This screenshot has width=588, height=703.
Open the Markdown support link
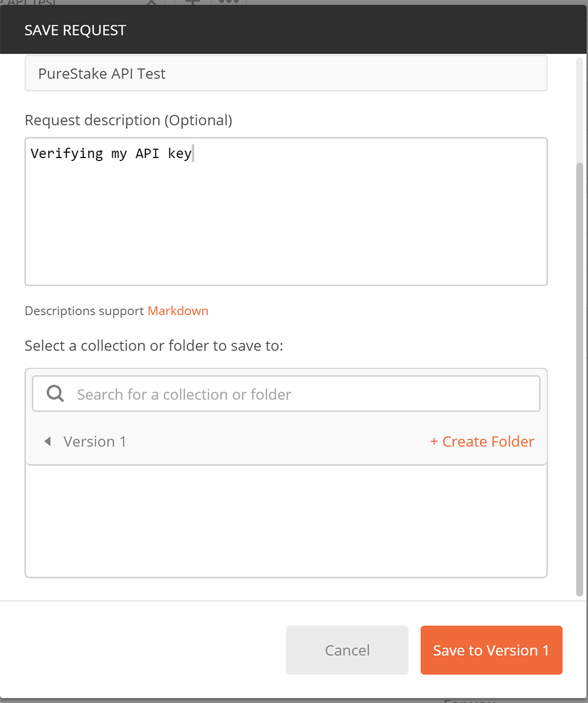178,310
